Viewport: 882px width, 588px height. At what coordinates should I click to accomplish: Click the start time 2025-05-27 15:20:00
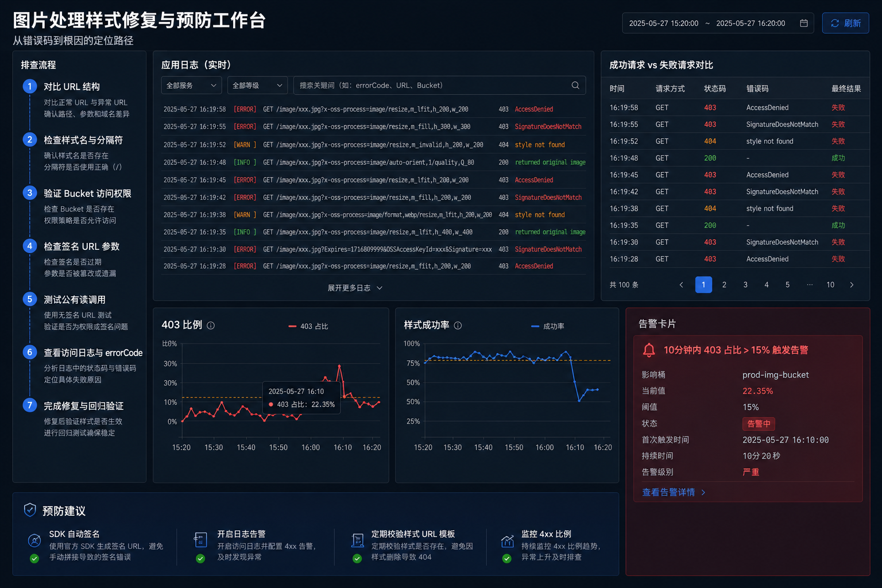tap(664, 24)
